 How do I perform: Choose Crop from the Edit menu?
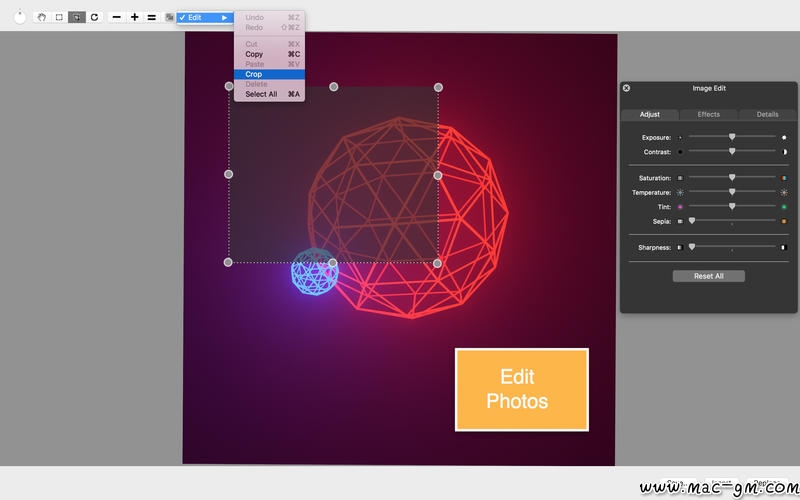click(269, 74)
